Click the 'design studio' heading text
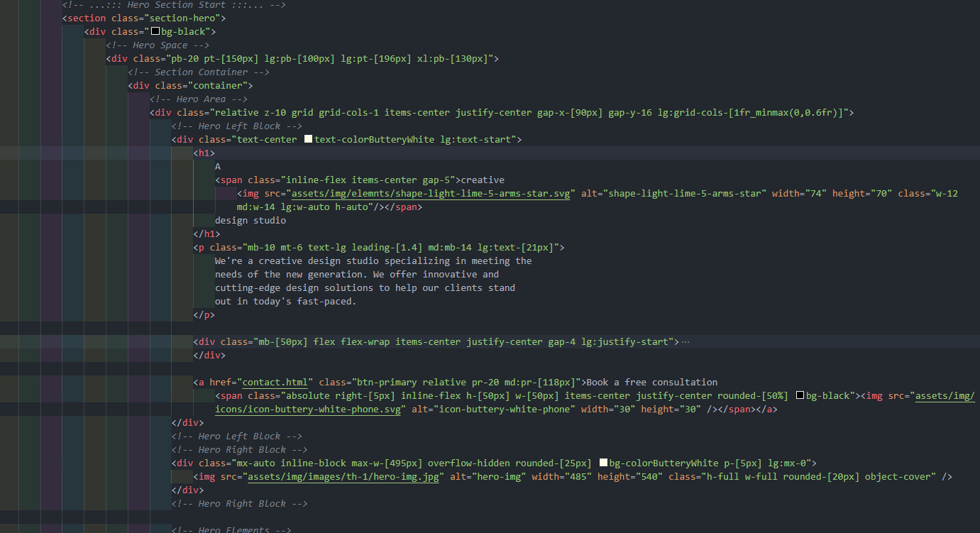This screenshot has width=980, height=533. 250,221
